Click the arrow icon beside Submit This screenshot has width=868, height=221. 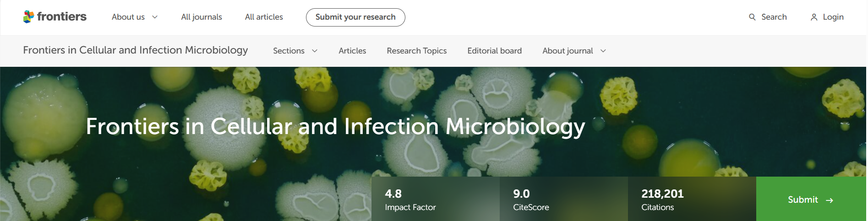(x=830, y=200)
